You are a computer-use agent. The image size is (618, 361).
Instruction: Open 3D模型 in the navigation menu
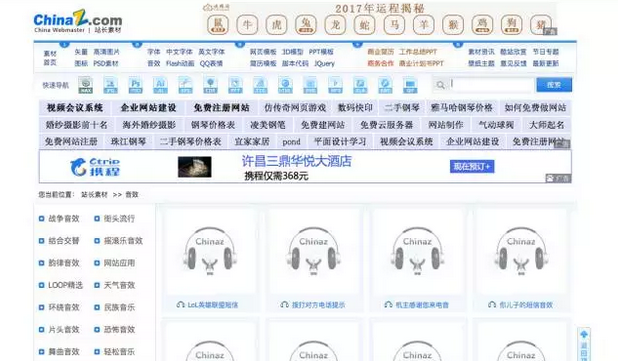coord(292,52)
